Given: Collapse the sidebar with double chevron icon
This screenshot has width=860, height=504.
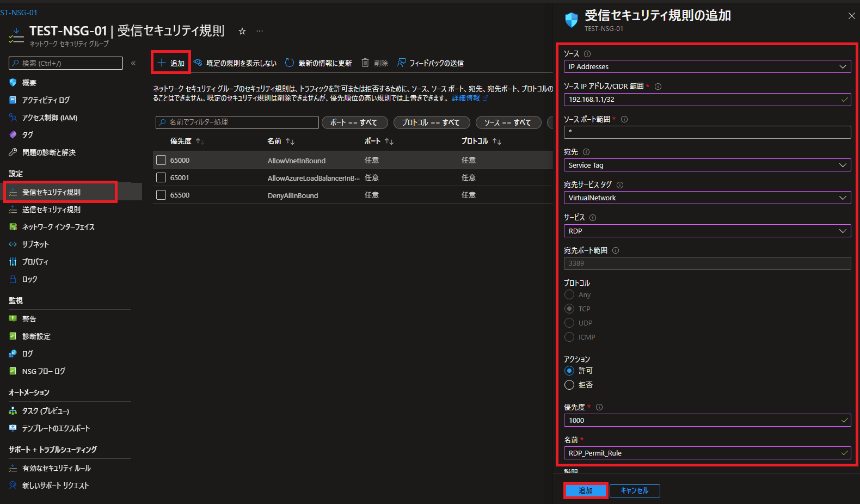Looking at the screenshot, I should [133, 63].
